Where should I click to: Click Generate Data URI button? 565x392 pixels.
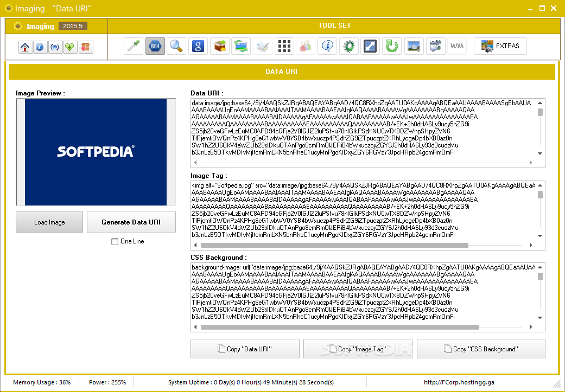131,222
